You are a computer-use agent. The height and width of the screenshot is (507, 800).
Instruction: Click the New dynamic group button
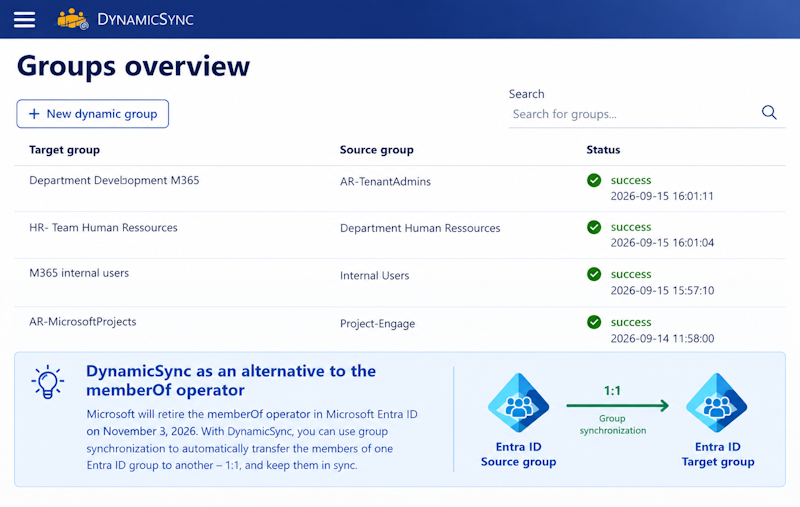click(92, 114)
